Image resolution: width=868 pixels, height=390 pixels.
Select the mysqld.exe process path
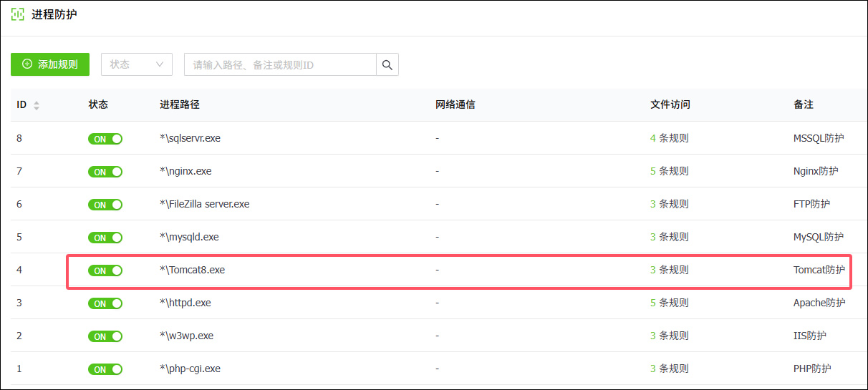tap(189, 237)
